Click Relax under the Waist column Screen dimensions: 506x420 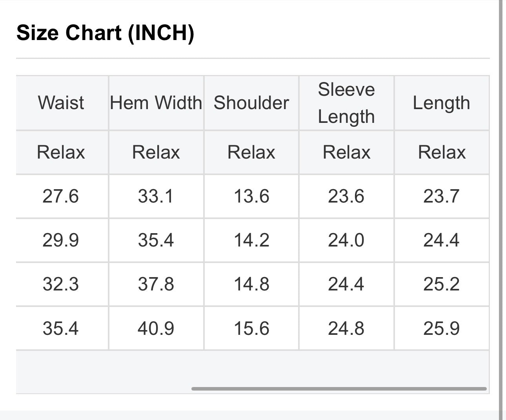click(61, 152)
